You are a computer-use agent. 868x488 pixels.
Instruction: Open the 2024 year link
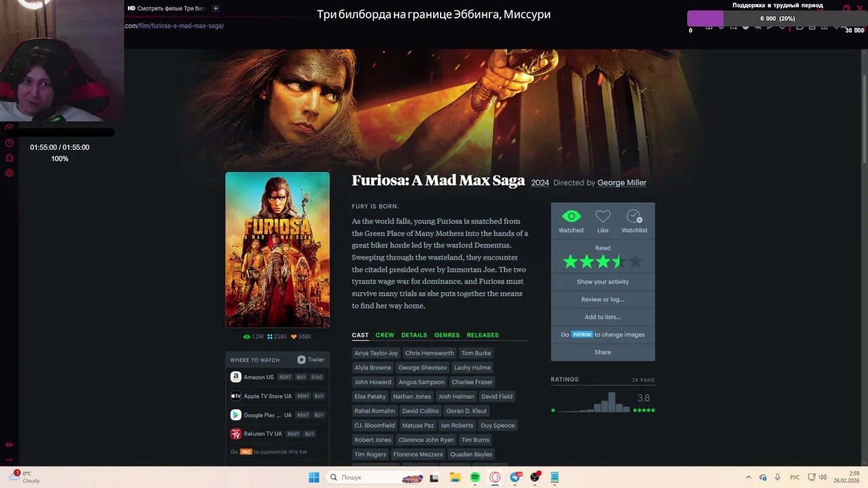pos(540,183)
